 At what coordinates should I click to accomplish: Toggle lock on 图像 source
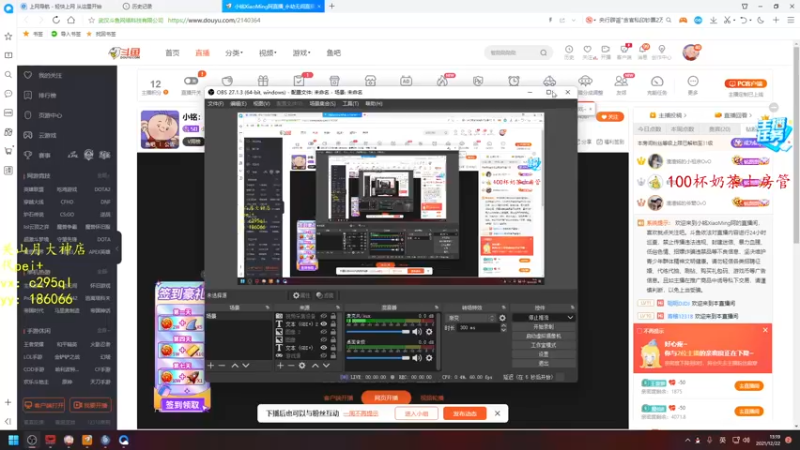coord(333,340)
